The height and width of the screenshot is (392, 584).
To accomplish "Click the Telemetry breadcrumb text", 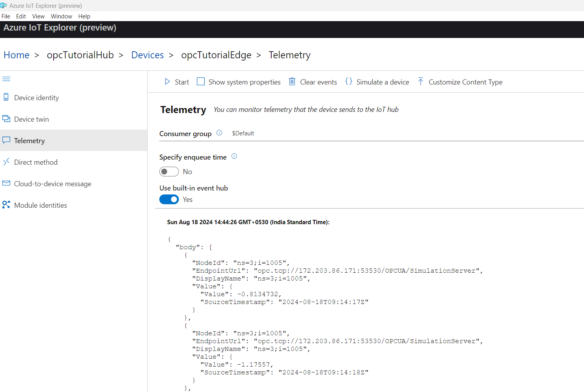I will click(290, 55).
